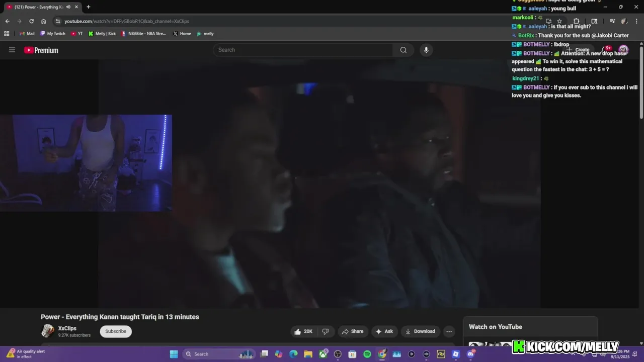Image resolution: width=644 pixels, height=362 pixels.
Task: Click the taskbar Search box
Action: point(219,354)
